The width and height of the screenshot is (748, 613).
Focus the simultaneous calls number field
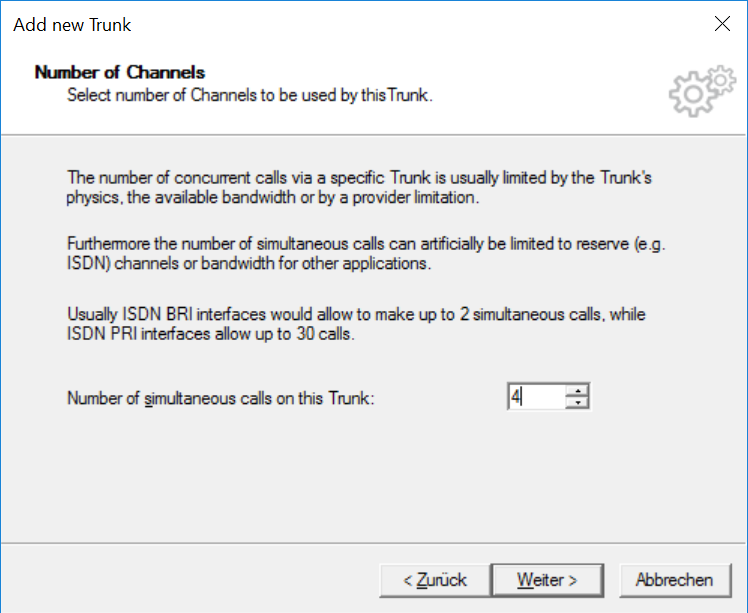537,396
